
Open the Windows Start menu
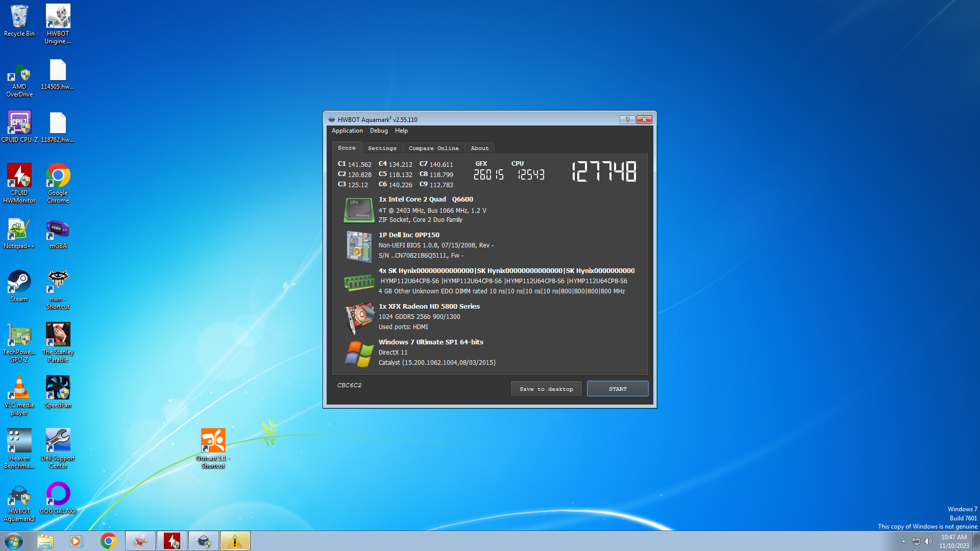tap(14, 541)
